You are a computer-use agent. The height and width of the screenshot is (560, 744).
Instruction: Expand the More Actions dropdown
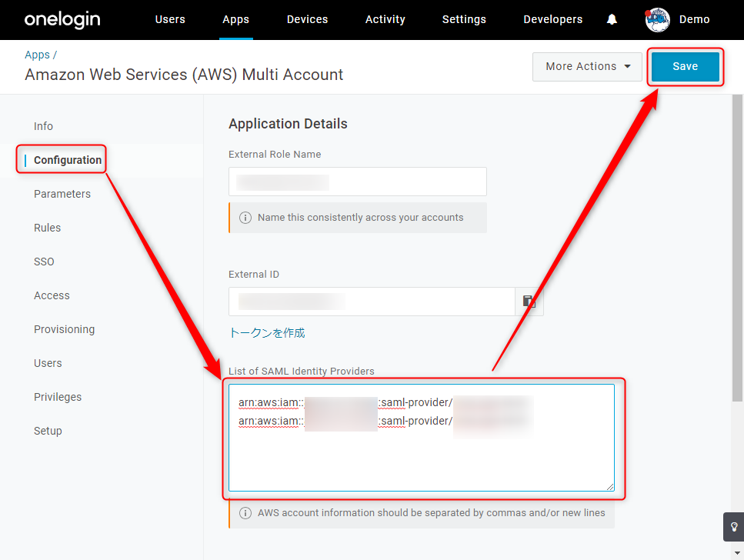pyautogui.click(x=587, y=66)
